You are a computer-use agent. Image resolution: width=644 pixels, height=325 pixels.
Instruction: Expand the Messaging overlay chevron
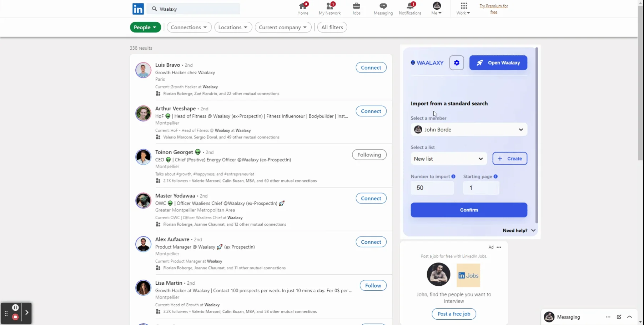pos(630,317)
